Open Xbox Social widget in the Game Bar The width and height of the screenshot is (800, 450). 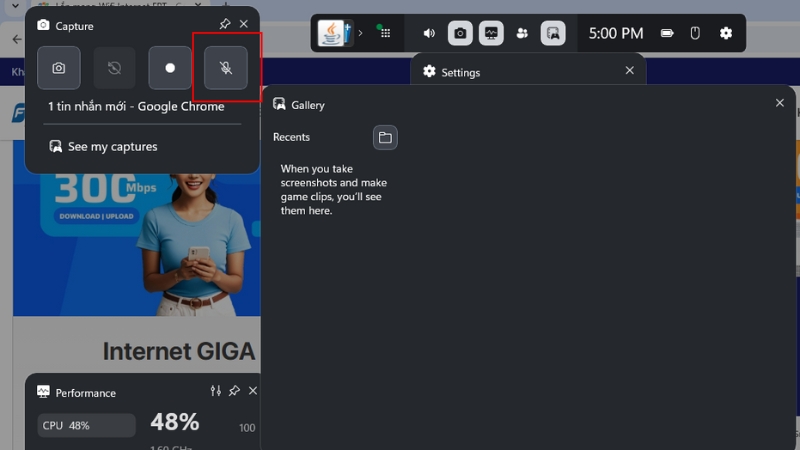point(522,33)
